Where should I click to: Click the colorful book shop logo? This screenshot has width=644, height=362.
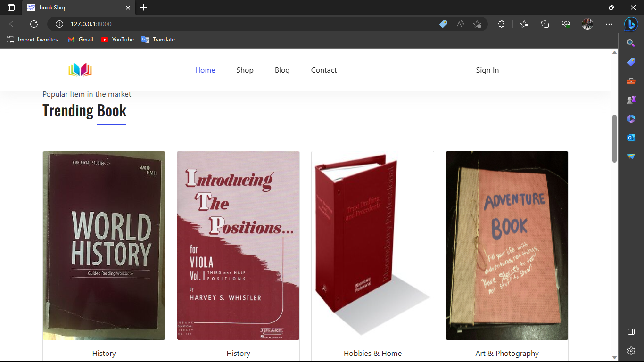tap(80, 70)
